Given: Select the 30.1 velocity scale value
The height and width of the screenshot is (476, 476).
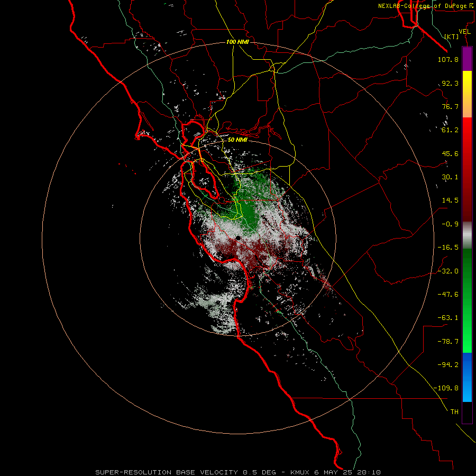Looking at the screenshot, I should tap(450, 177).
